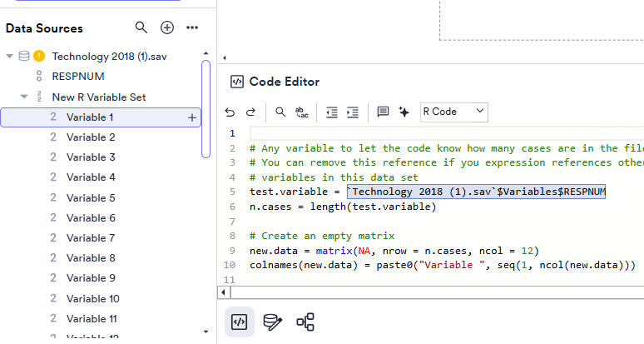Viewport: 644px width, 344px height.
Task: Open Data Sources more options menu
Action: (193, 27)
